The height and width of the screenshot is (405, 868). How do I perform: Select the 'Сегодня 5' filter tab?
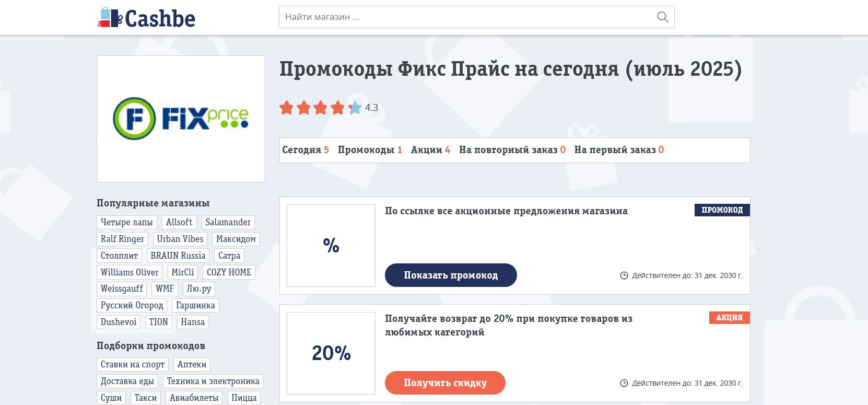306,150
